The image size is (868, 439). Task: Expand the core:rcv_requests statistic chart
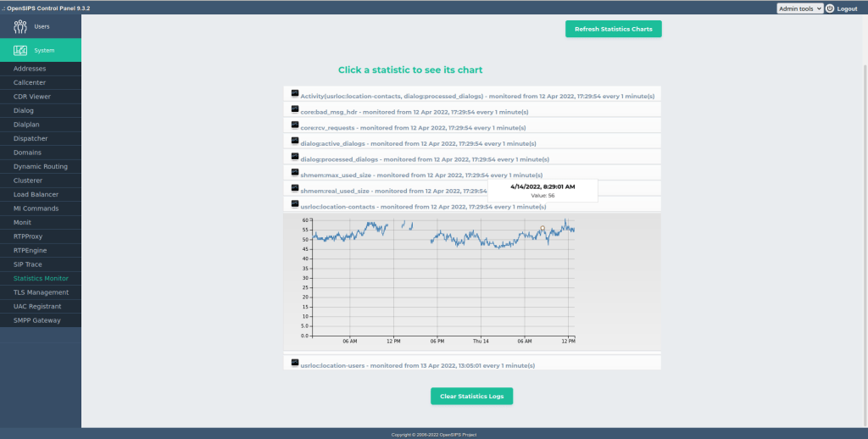(413, 128)
